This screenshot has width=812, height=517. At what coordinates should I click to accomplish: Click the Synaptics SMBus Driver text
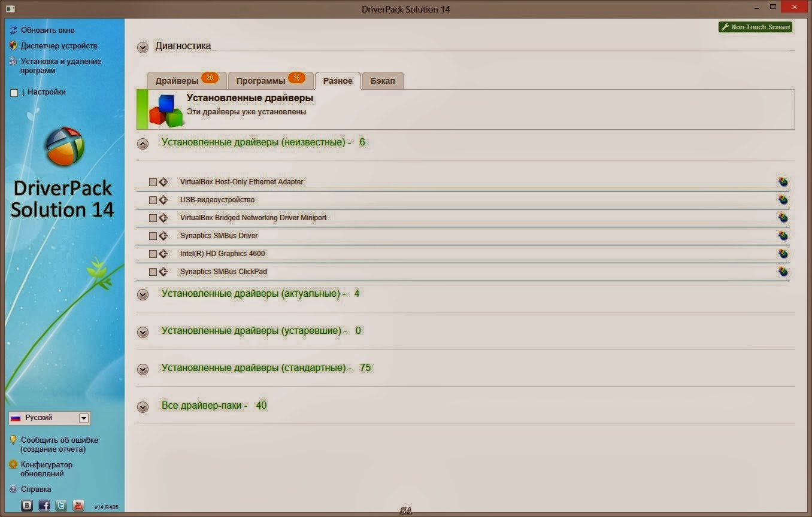(219, 236)
